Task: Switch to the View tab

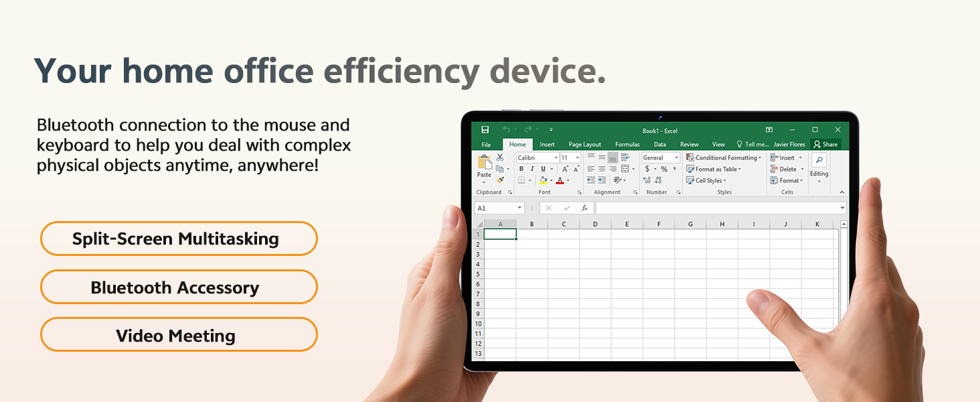Action: [x=718, y=145]
